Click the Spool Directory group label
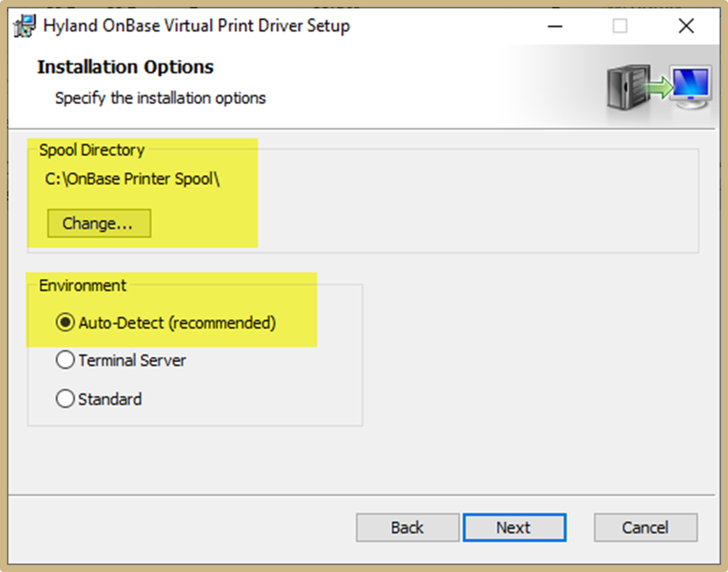Image resolution: width=728 pixels, height=572 pixels. [92, 150]
